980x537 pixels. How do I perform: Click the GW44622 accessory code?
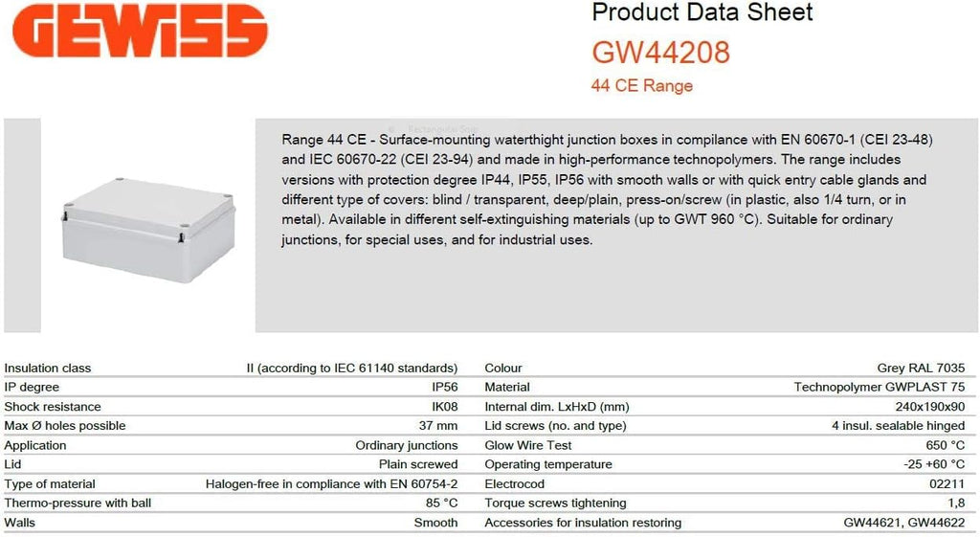coord(937,523)
